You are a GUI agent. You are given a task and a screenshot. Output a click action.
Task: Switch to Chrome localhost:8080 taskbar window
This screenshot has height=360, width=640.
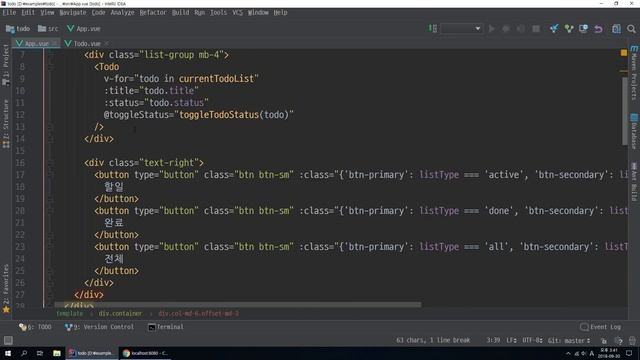click(145, 353)
